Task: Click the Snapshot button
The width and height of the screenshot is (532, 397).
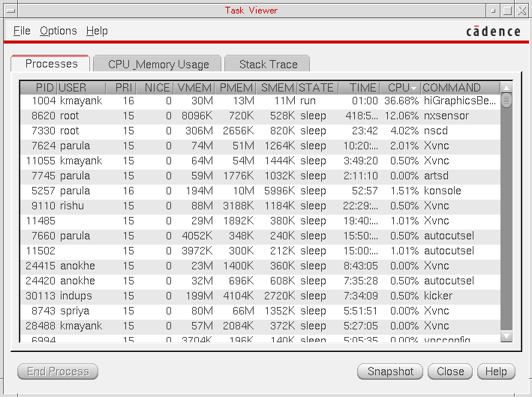Action: [x=390, y=371]
